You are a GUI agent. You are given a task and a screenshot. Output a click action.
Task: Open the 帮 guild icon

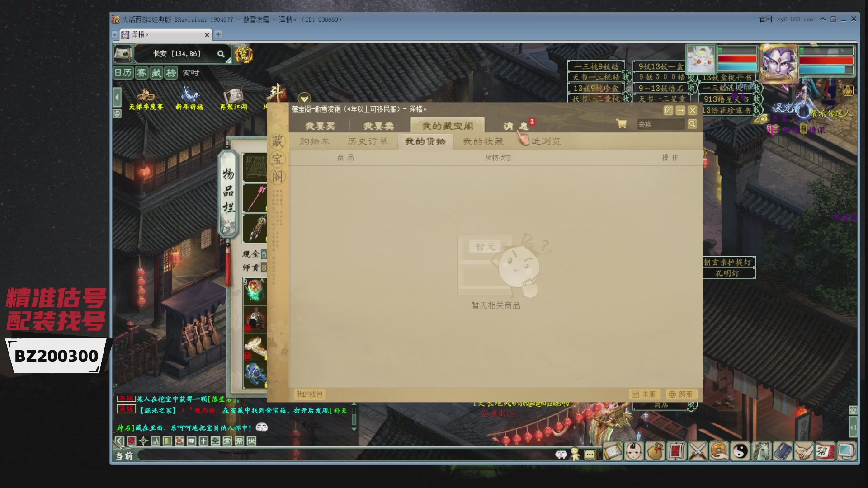point(825,451)
